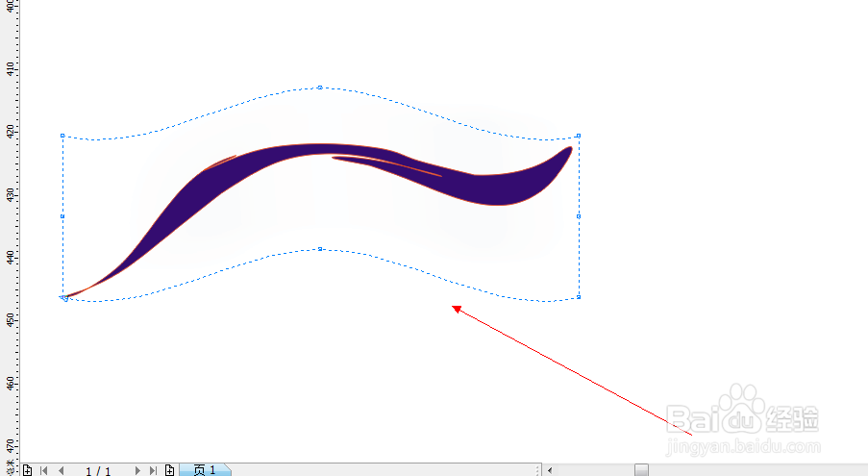Click the page tab divider grip

pyautogui.click(x=537, y=470)
